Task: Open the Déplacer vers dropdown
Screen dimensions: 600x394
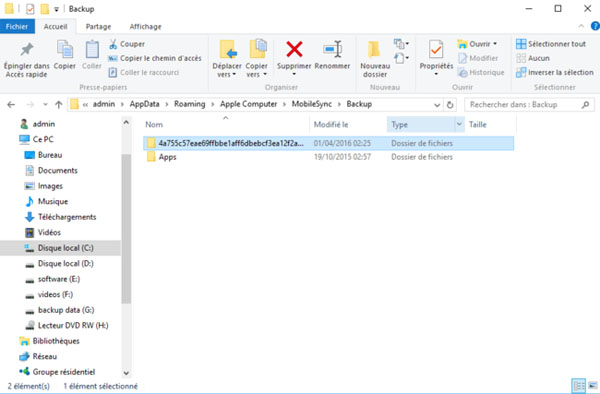Action: (227, 59)
